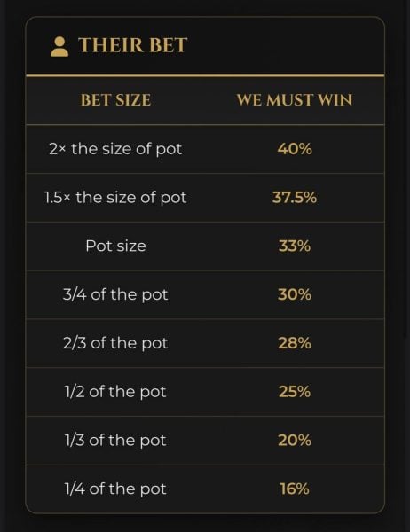Click the person icon beside THEIR BET
Image resolution: width=410 pixels, height=532 pixels.
pyautogui.click(x=59, y=46)
